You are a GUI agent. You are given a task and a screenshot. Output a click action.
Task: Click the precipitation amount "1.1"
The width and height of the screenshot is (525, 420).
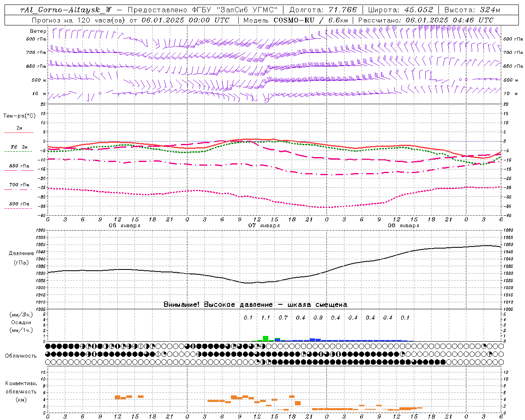click(x=266, y=318)
